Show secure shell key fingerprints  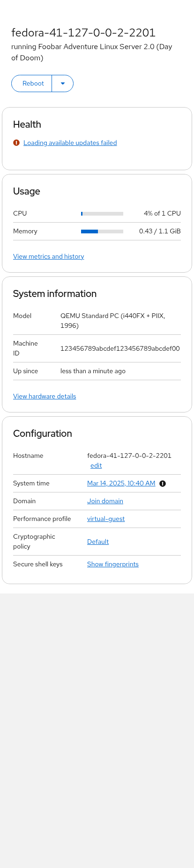(x=113, y=564)
